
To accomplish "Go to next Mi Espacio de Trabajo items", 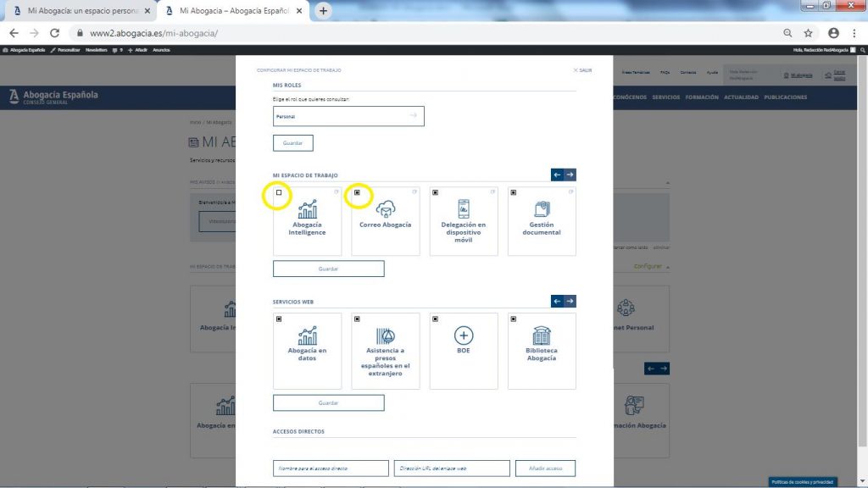I will click(x=570, y=175).
